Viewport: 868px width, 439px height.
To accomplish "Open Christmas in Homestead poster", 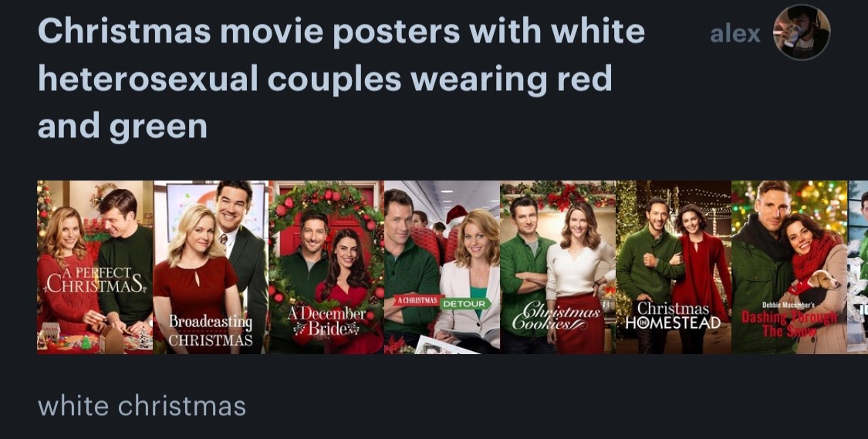I will tap(673, 268).
